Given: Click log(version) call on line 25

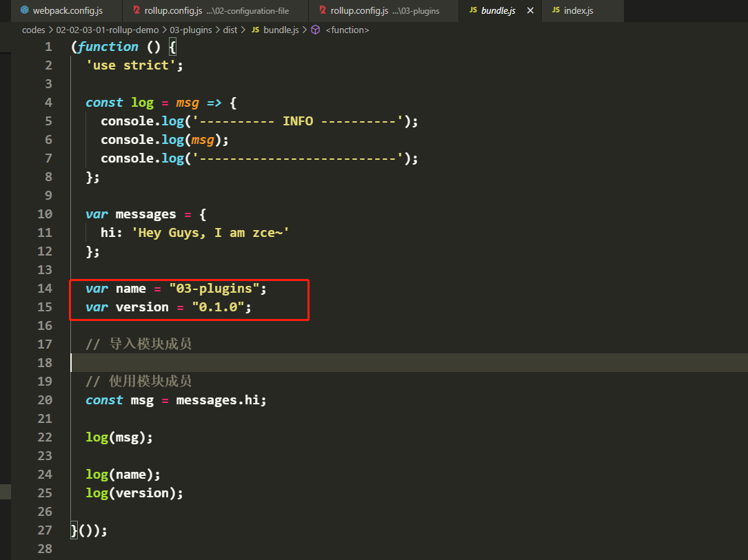Looking at the screenshot, I should point(134,493).
